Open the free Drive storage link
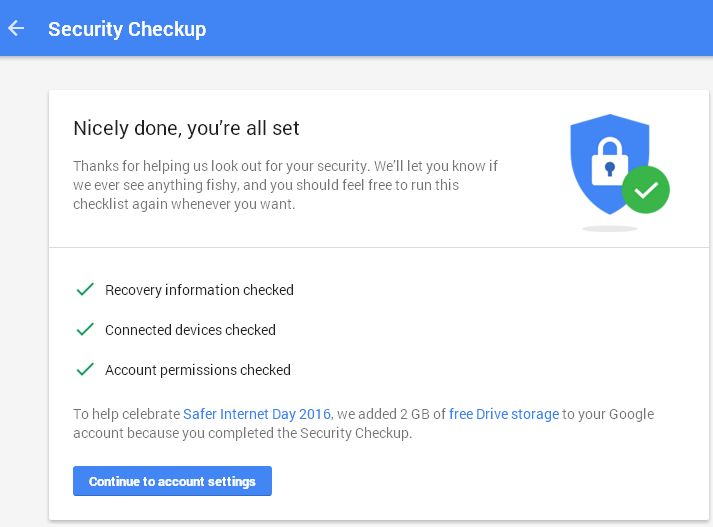The width and height of the screenshot is (713, 527). pos(504,414)
